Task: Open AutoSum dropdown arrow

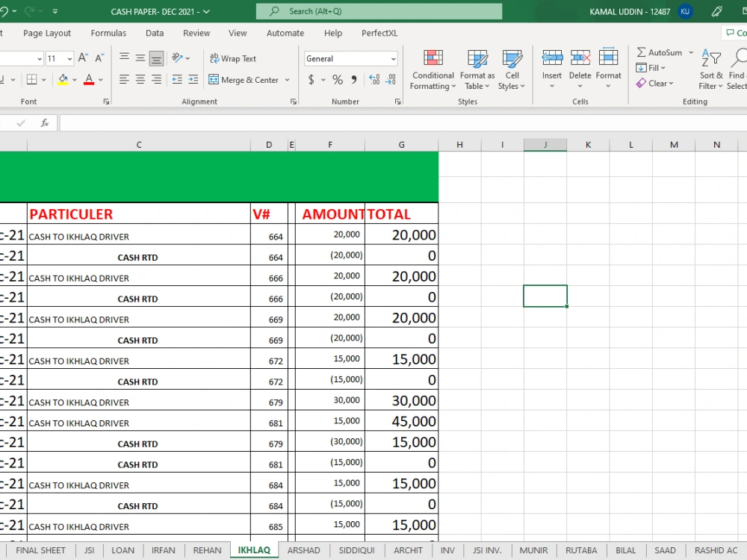Action: click(691, 52)
